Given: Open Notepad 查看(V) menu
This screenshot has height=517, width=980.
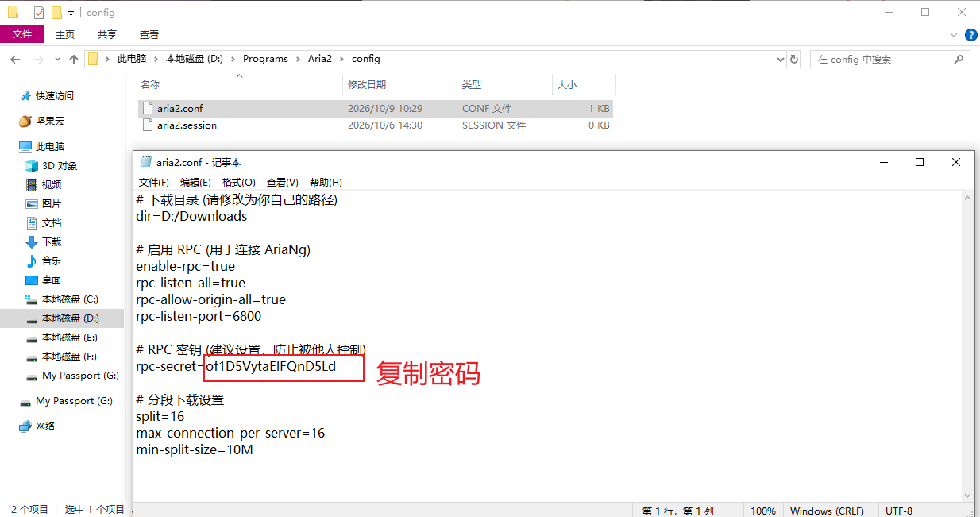Looking at the screenshot, I should 283,183.
